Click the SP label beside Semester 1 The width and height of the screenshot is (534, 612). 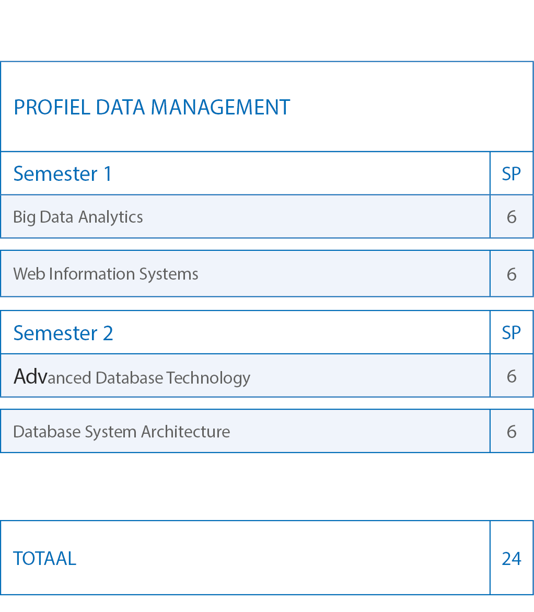tap(511, 174)
